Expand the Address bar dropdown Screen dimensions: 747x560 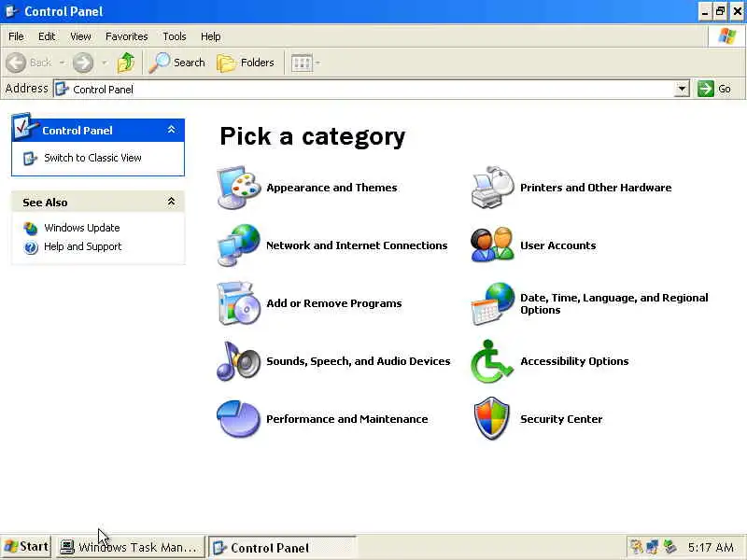click(x=682, y=89)
